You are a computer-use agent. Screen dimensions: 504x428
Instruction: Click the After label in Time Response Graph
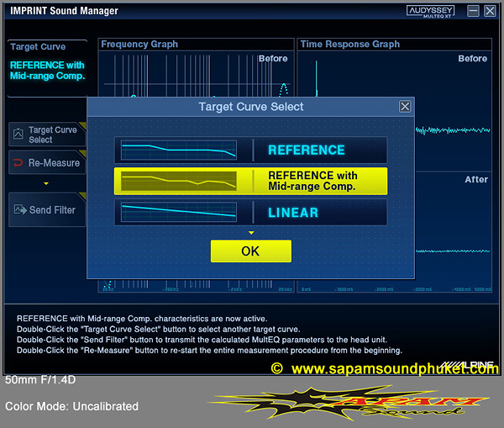[476, 180]
